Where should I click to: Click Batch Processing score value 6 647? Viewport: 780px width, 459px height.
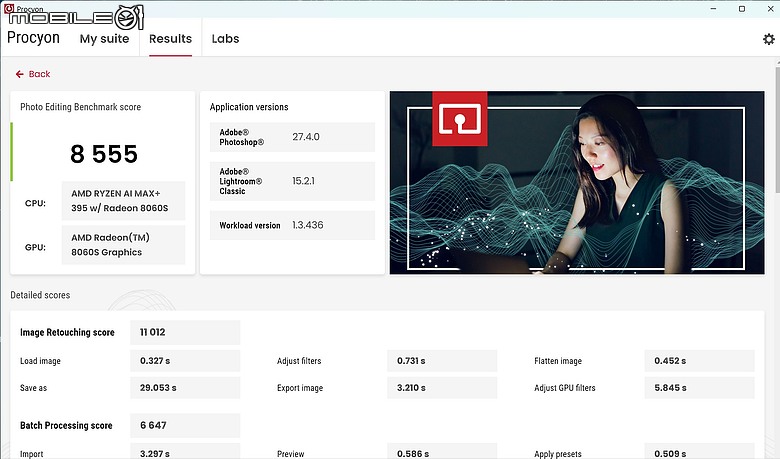coord(185,425)
